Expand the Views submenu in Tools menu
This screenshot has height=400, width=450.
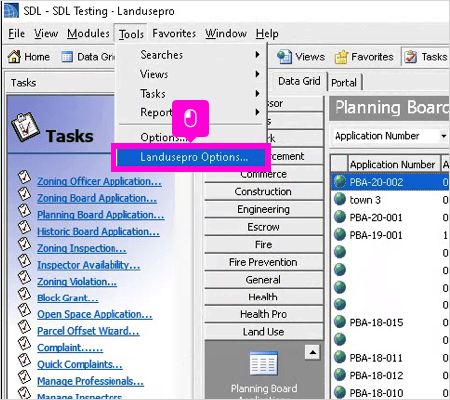pyautogui.click(x=257, y=74)
